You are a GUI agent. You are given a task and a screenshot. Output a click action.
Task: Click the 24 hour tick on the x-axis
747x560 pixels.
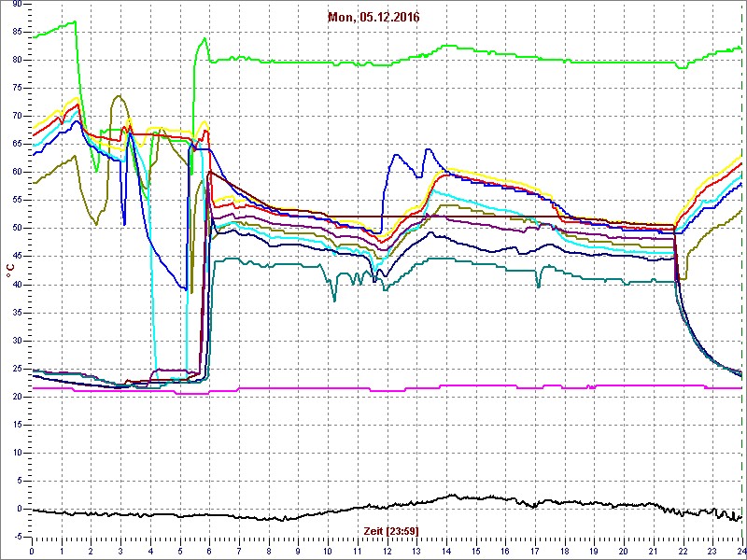740,551
